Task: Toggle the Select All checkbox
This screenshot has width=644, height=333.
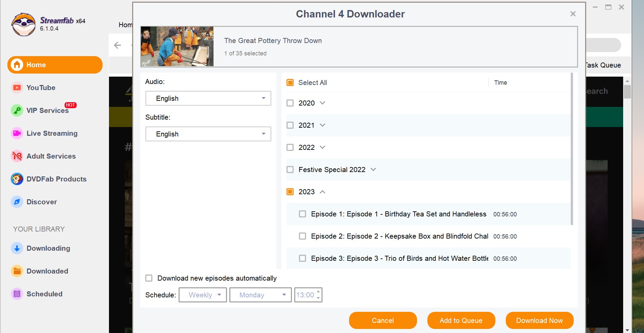Action: click(290, 83)
